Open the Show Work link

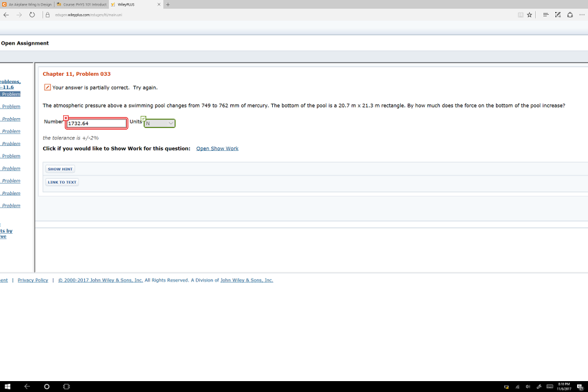(x=217, y=148)
